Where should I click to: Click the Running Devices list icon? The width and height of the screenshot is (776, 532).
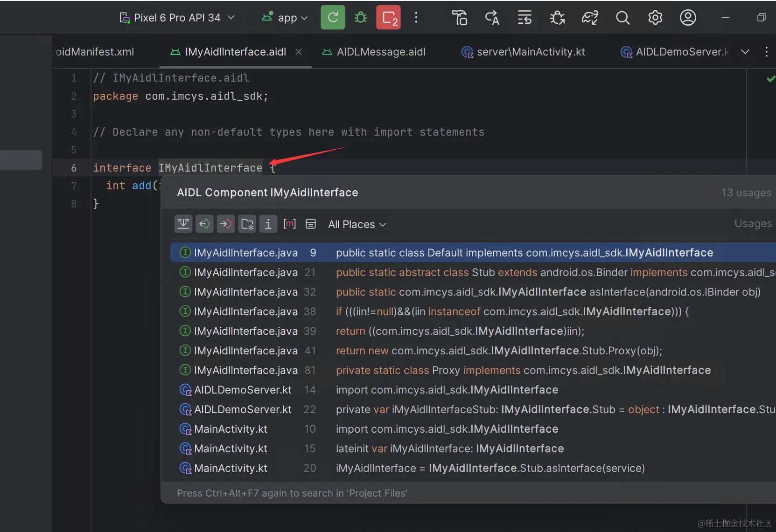(x=524, y=18)
